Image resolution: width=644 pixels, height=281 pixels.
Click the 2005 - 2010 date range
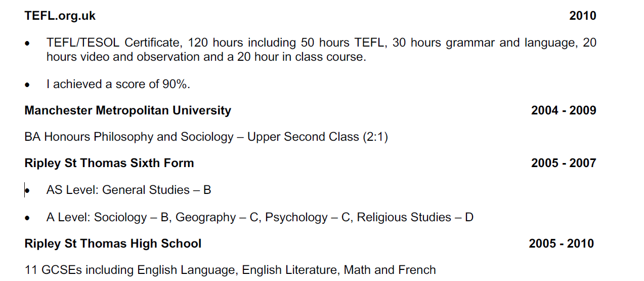561,244
